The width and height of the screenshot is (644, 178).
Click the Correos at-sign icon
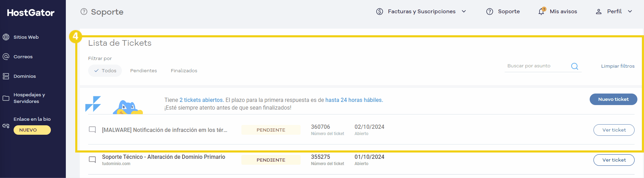click(x=6, y=57)
